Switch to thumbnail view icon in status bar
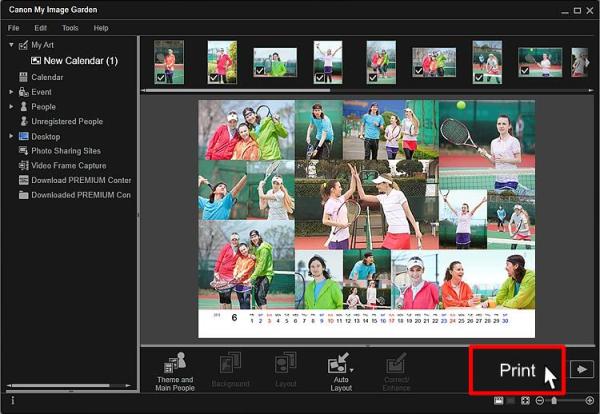This screenshot has width=600, height=414. 499,401
